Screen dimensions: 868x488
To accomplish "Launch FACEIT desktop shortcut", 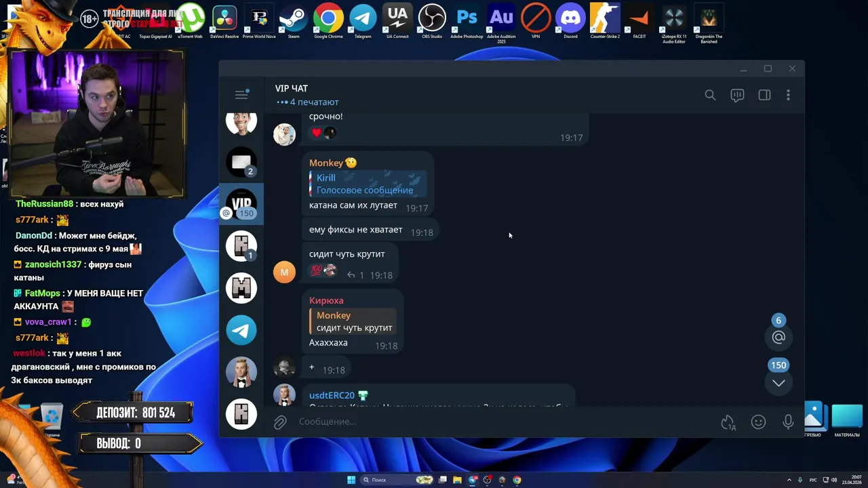I will pyautogui.click(x=639, y=21).
